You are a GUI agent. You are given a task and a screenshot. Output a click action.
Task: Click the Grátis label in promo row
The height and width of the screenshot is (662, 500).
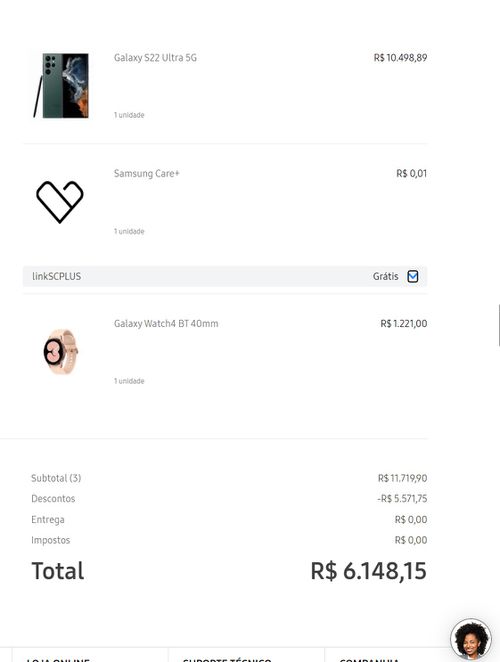385,276
